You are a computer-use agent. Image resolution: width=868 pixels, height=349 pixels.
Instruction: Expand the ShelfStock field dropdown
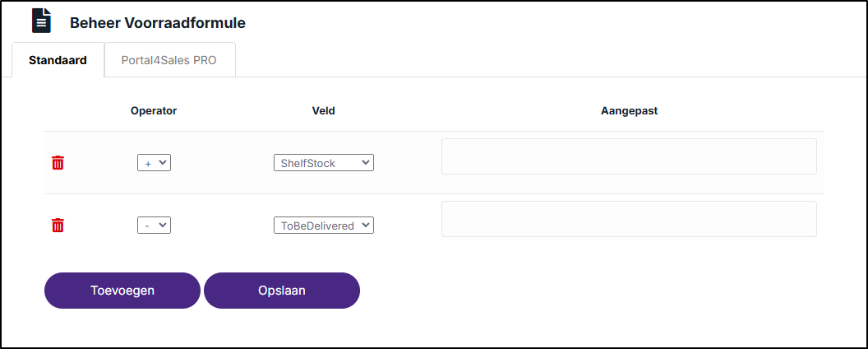click(x=324, y=163)
